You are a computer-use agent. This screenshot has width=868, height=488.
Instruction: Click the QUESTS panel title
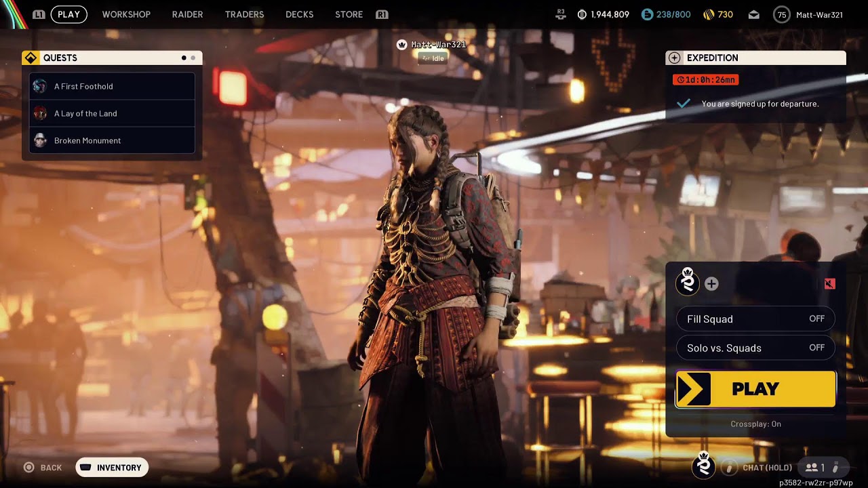(60, 58)
